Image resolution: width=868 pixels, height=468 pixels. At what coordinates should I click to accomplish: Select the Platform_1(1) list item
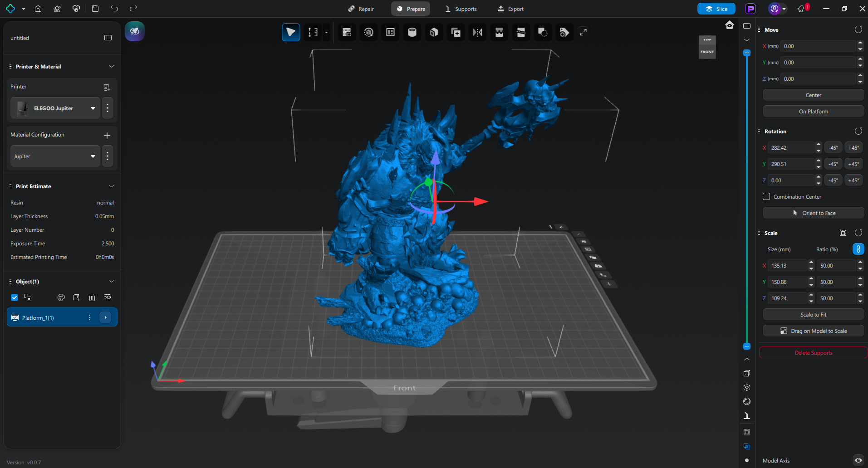click(x=62, y=317)
